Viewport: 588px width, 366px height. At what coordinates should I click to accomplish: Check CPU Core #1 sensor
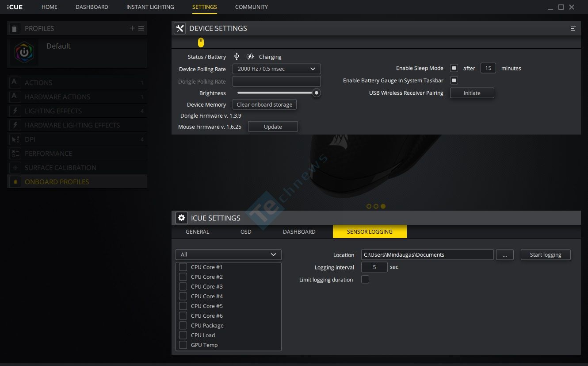coord(183,267)
